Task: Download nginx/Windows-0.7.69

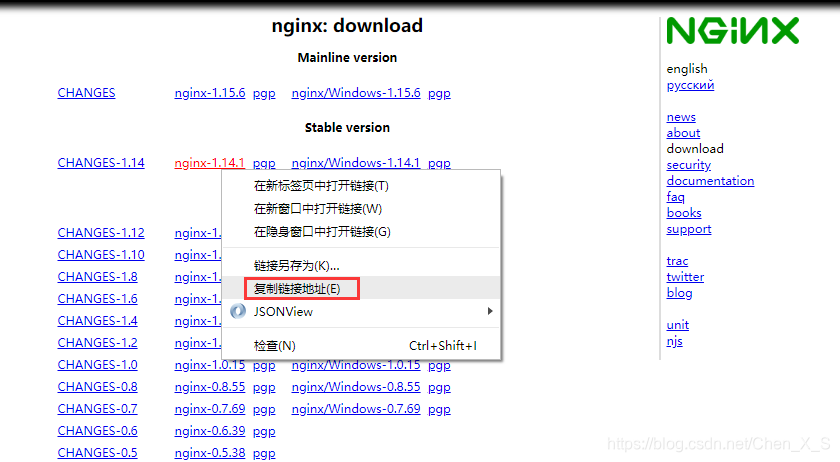Action: [x=356, y=409]
